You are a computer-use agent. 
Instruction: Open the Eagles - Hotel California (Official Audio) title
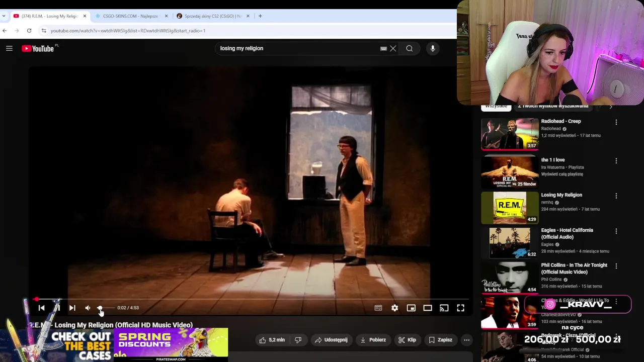click(x=567, y=233)
